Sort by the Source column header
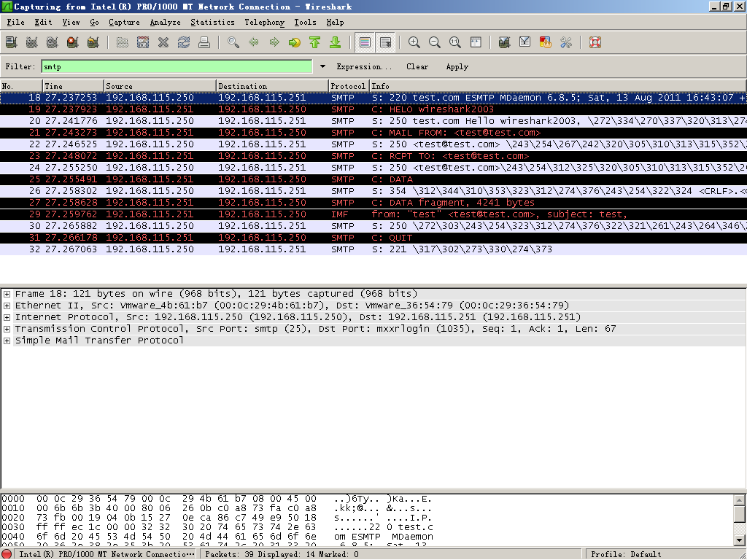 [160, 86]
